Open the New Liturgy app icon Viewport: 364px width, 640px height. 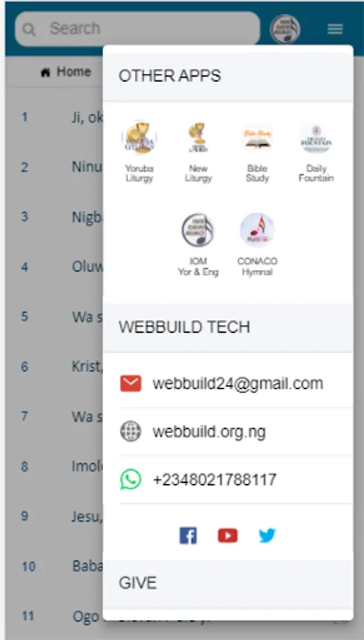pyautogui.click(x=198, y=137)
